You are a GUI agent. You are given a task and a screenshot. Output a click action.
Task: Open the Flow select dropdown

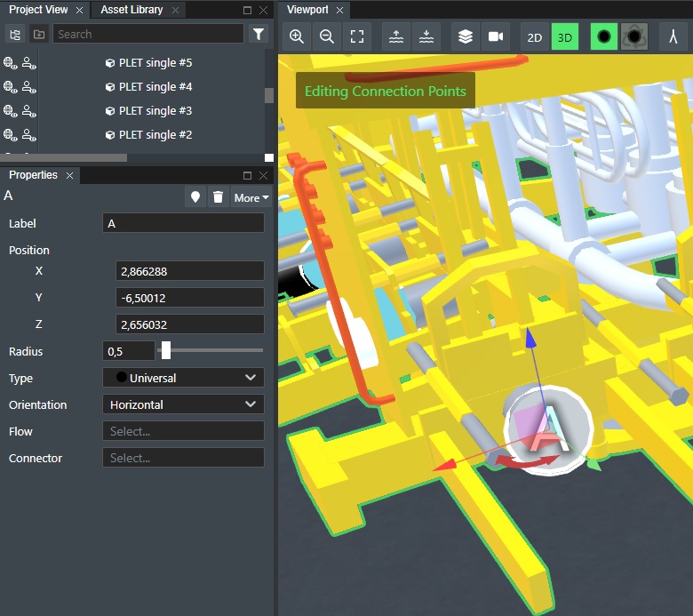pos(183,431)
